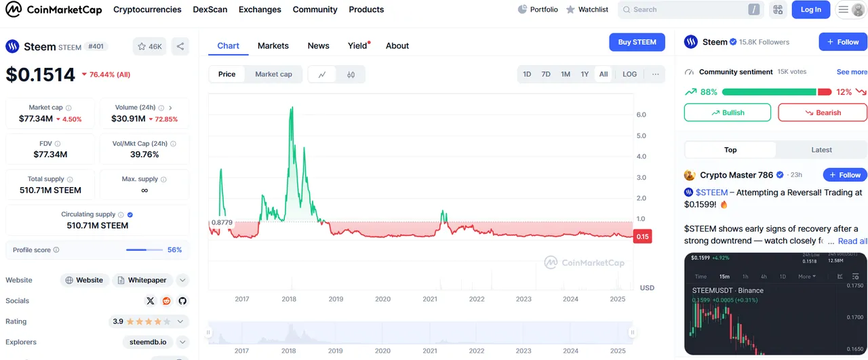The image size is (868, 360).
Task: Toggle LOG scale on chart
Action: tap(630, 75)
